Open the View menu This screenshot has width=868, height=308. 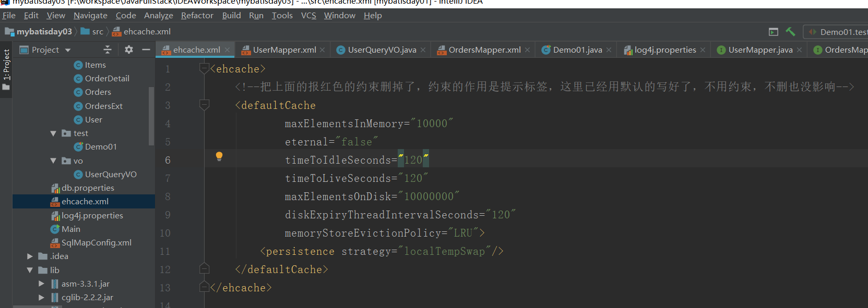pyautogui.click(x=56, y=16)
